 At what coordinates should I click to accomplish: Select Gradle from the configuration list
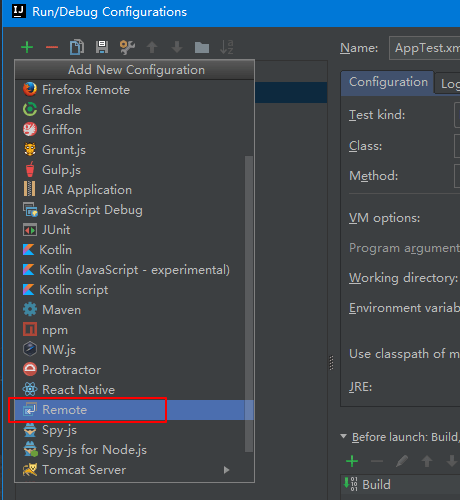(134, 110)
